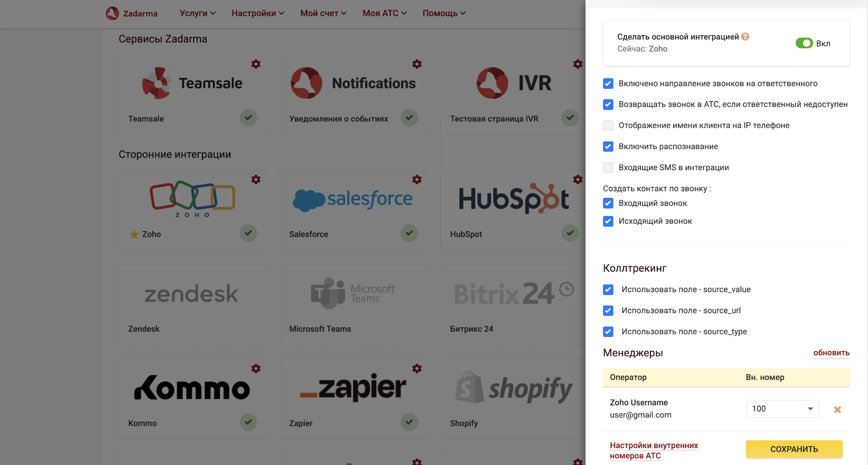Enable client name display on IP phone
Image resolution: width=868 pixels, height=465 pixels.
pyautogui.click(x=608, y=125)
